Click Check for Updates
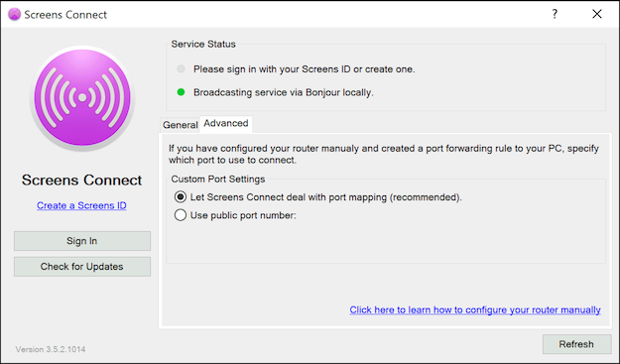The width and height of the screenshot is (620, 364). (x=82, y=267)
